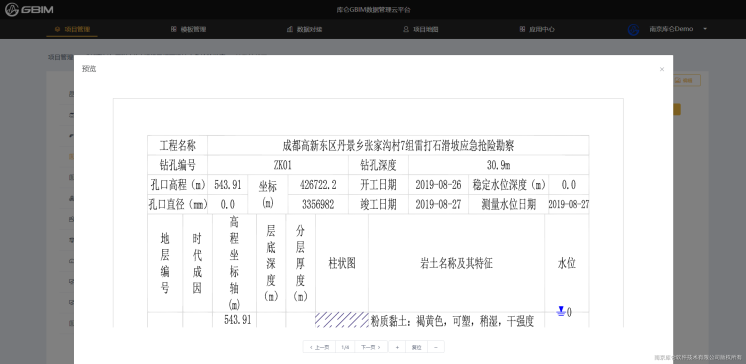The width and height of the screenshot is (746, 364).
Task: Go to the 项目地图 tab
Action: click(x=421, y=29)
